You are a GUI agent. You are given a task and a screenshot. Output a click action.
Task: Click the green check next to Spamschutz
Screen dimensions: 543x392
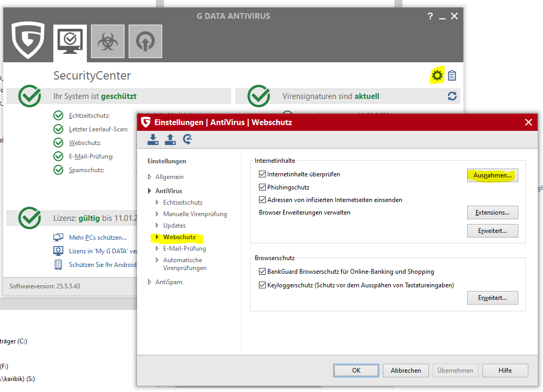point(58,170)
